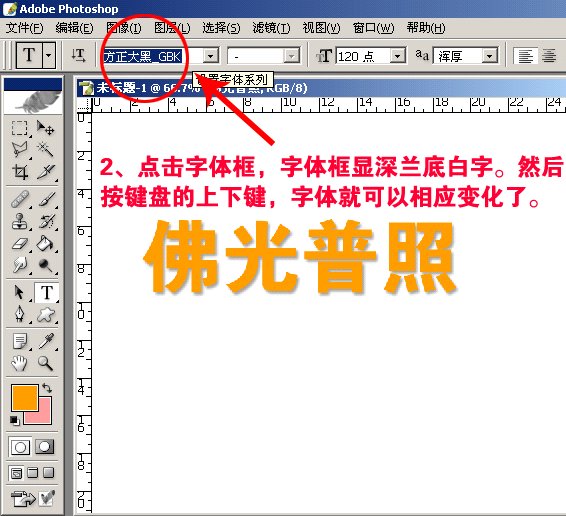
Task: Open the 浑厚 anti-aliasing dropdown
Action: (x=490, y=56)
